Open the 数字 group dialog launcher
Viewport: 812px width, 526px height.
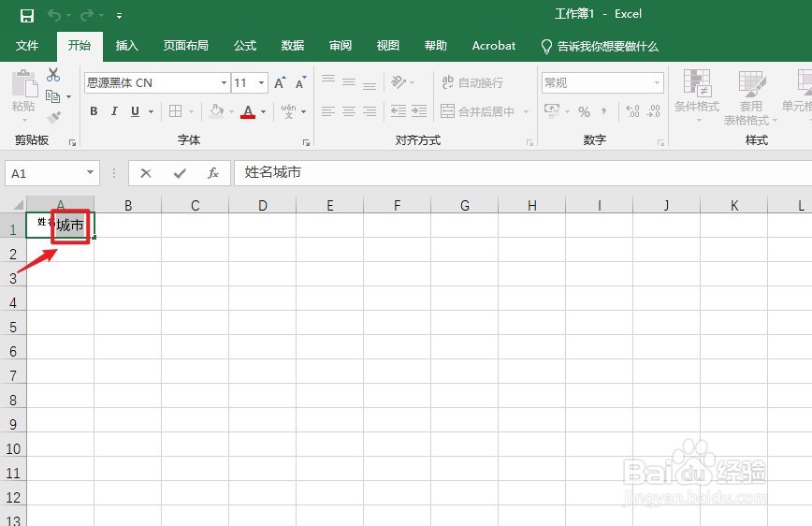(660, 142)
